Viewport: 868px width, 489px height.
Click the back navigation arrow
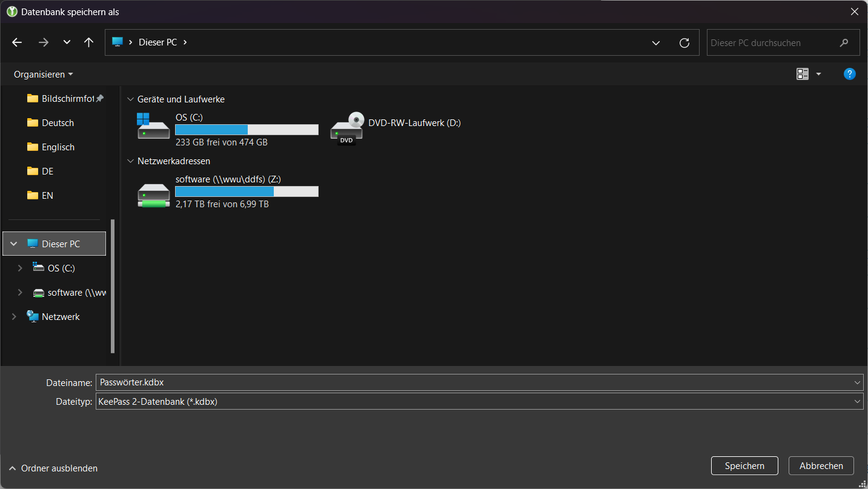[x=17, y=42]
